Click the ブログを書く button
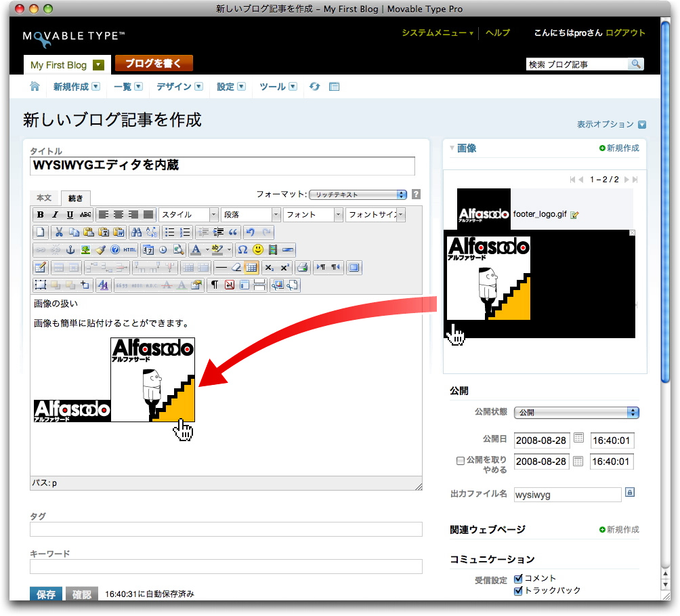This screenshot has width=680, height=616. click(x=154, y=64)
